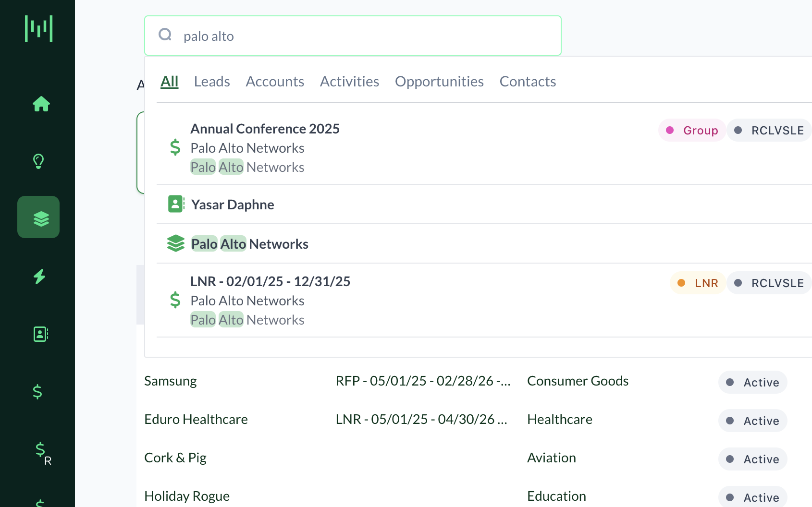Open the Samsung account row
812x507 pixels.
click(171, 381)
